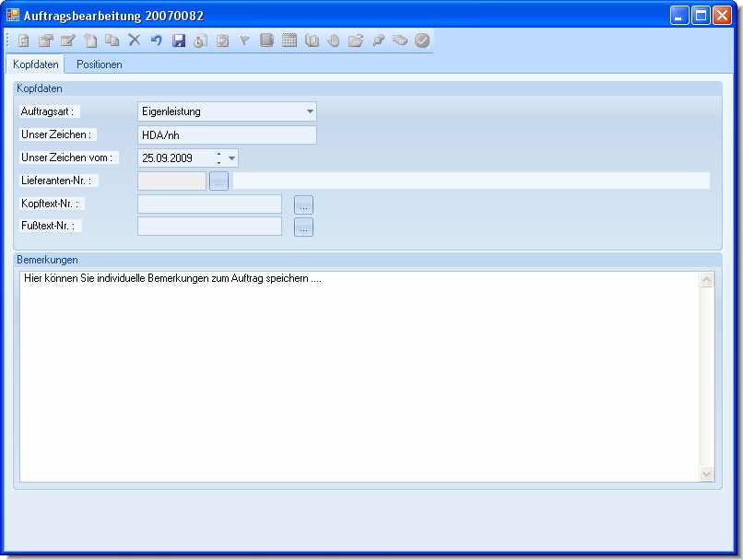Click the notebook toolbar icon
This screenshot has height=560, width=743.
point(266,41)
